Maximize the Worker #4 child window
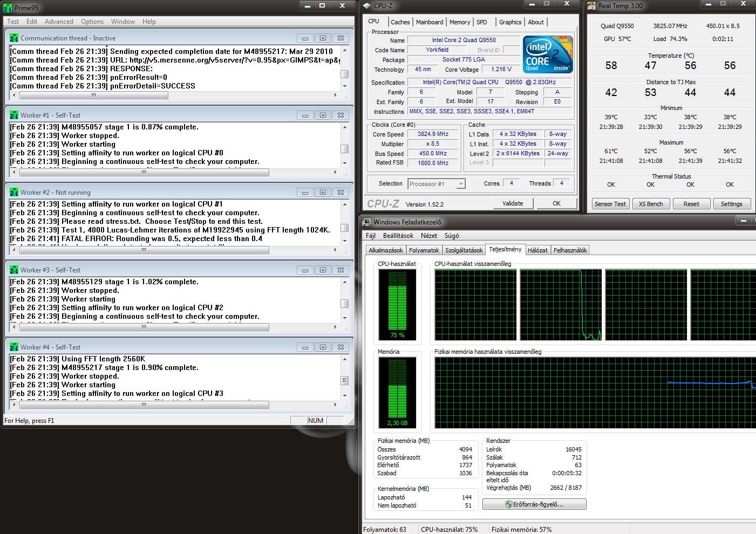The height and width of the screenshot is (534, 756). 323,347
